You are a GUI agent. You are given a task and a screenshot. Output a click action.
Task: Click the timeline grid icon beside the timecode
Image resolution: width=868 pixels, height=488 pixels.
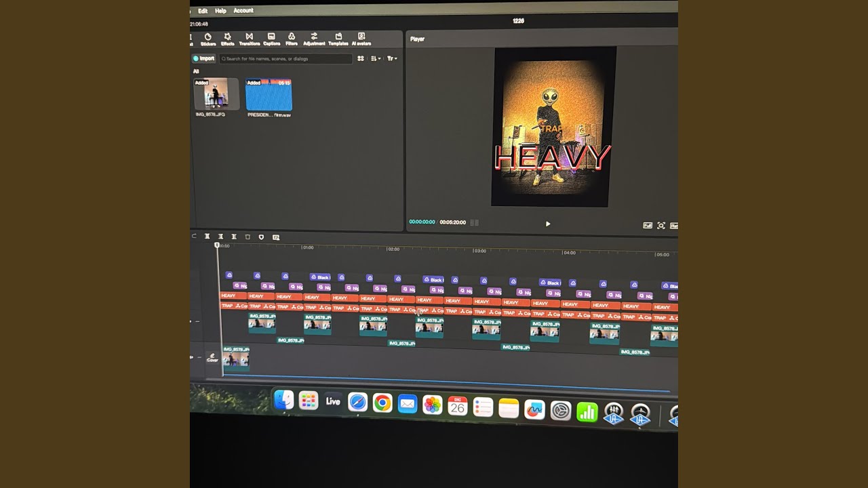[x=474, y=222]
